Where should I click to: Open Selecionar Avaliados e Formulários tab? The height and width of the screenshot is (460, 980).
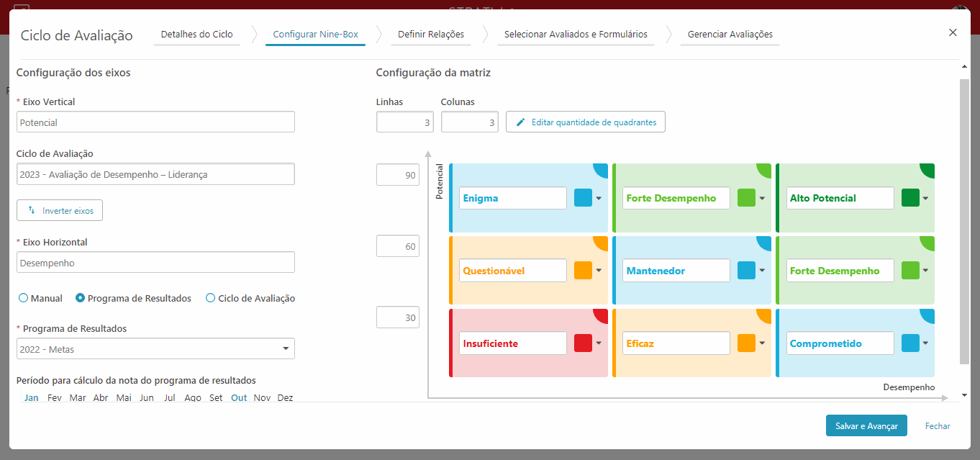pos(576,34)
